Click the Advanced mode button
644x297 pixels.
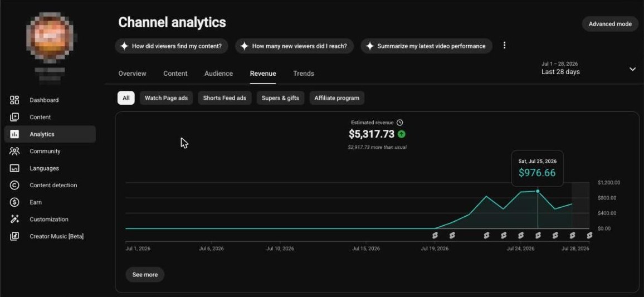click(x=610, y=24)
